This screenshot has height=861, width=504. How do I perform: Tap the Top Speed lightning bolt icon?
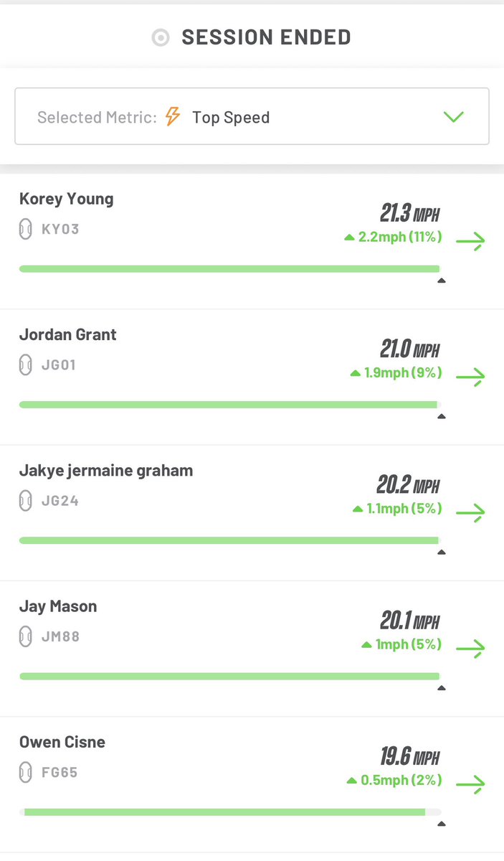point(173,116)
